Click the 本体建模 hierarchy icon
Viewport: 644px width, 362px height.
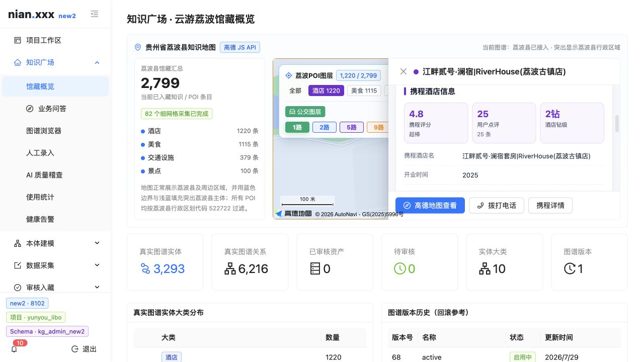(x=18, y=243)
